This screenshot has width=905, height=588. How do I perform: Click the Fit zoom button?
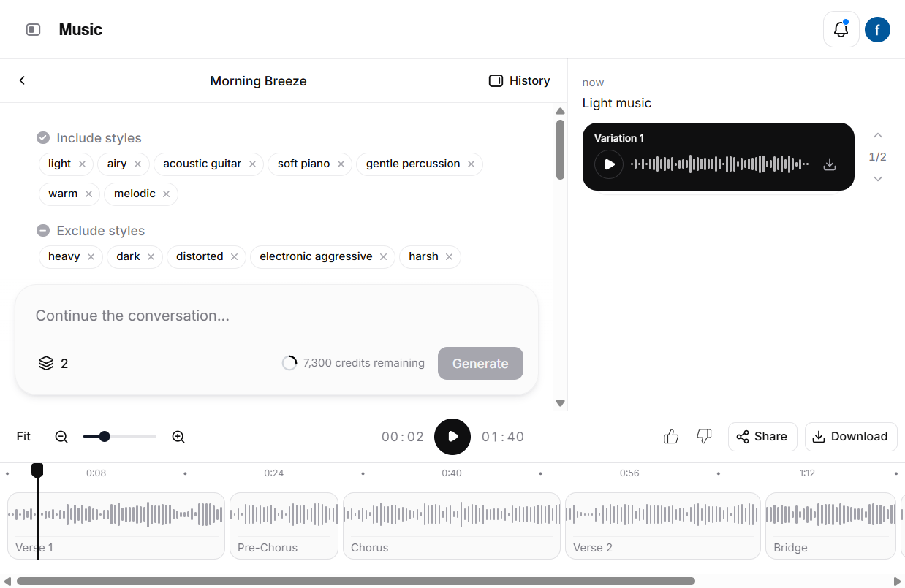(x=23, y=437)
